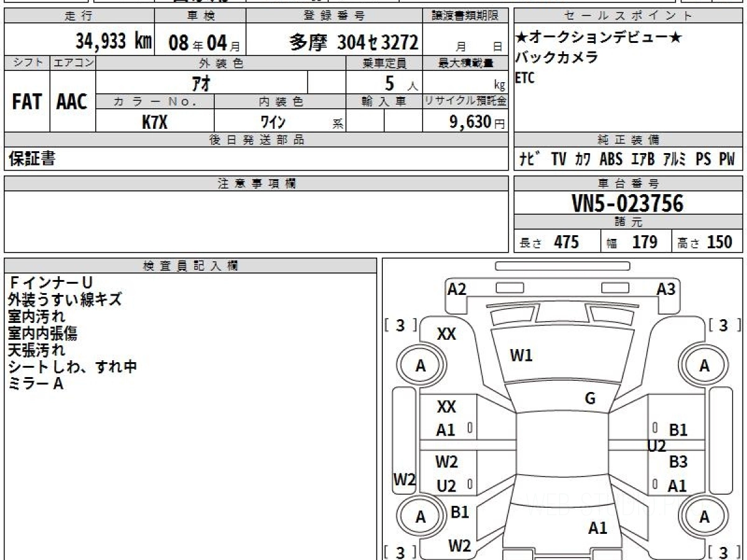
Task: Select the ★オークションデビュー★ sales point
Action: click(599, 38)
